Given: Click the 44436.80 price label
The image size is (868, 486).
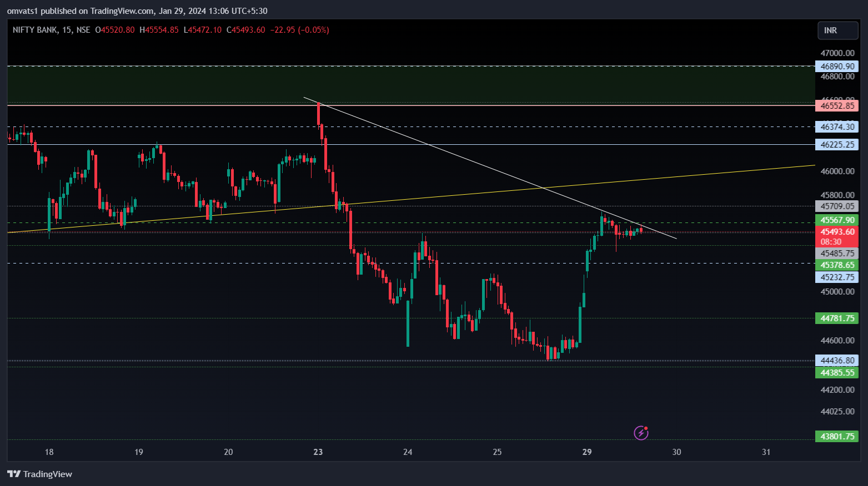Looking at the screenshot, I should 837,360.
